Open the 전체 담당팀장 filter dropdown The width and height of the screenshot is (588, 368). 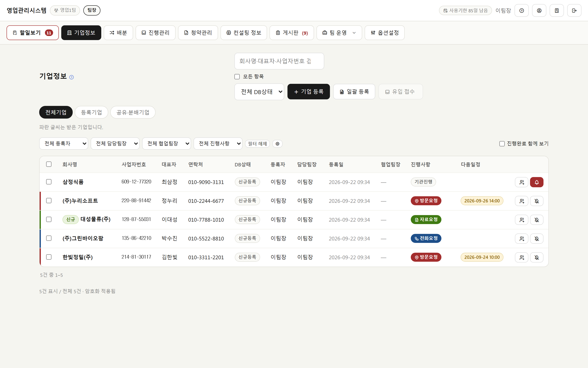(x=115, y=144)
